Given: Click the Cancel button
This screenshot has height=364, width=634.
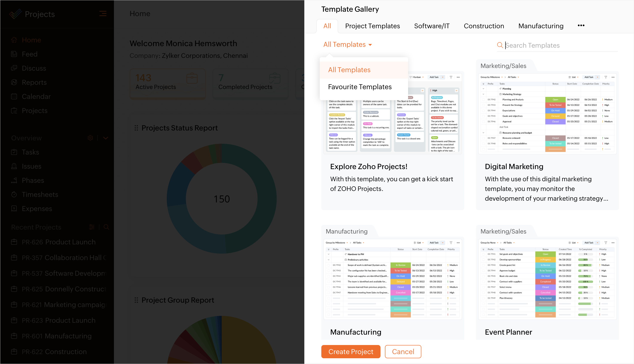Looking at the screenshot, I should (403, 351).
